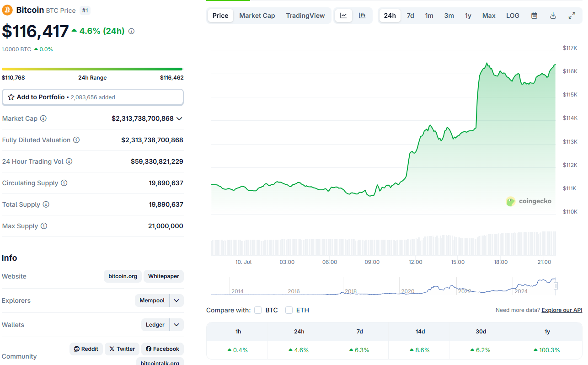Select 3m time range
Image resolution: width=588 pixels, height=365 pixels.
(x=449, y=16)
